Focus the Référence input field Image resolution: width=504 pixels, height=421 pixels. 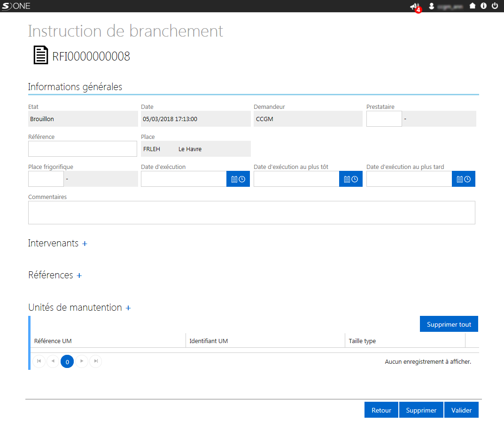coord(83,149)
